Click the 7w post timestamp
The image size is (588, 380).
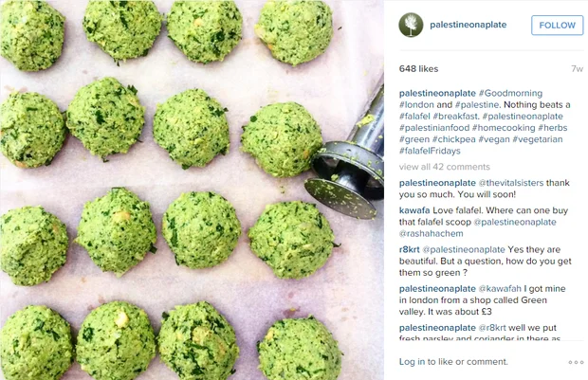click(x=578, y=69)
